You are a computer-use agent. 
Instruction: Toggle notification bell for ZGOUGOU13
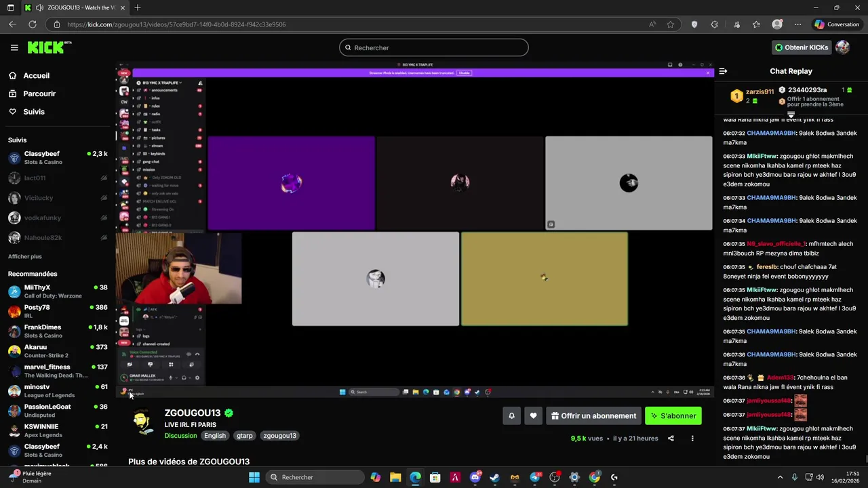pos(512,416)
